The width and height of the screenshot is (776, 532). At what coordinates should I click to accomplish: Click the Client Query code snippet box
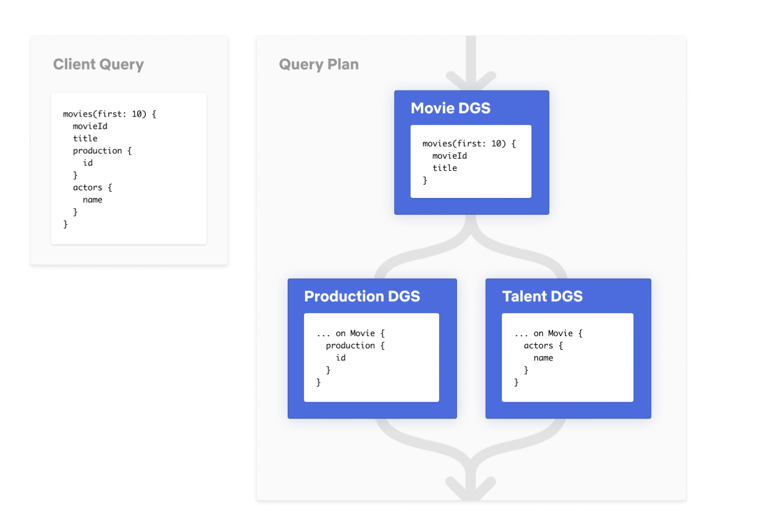[129, 169]
